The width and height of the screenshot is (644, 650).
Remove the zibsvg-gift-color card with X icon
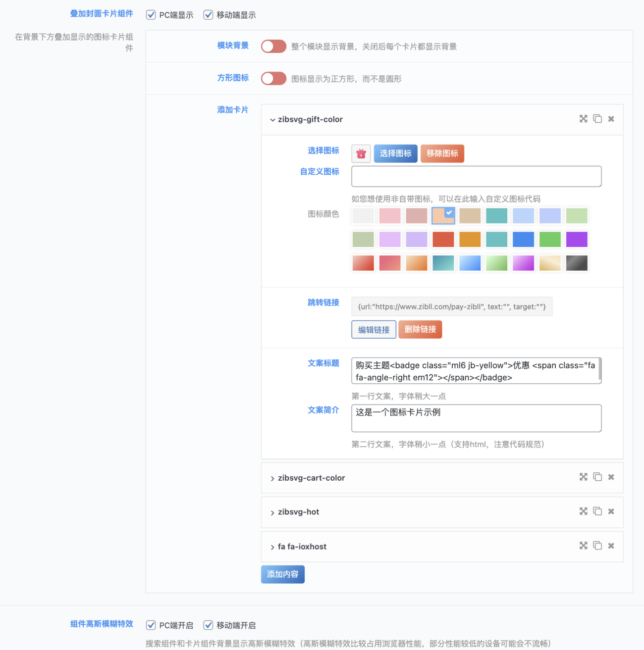coord(611,119)
